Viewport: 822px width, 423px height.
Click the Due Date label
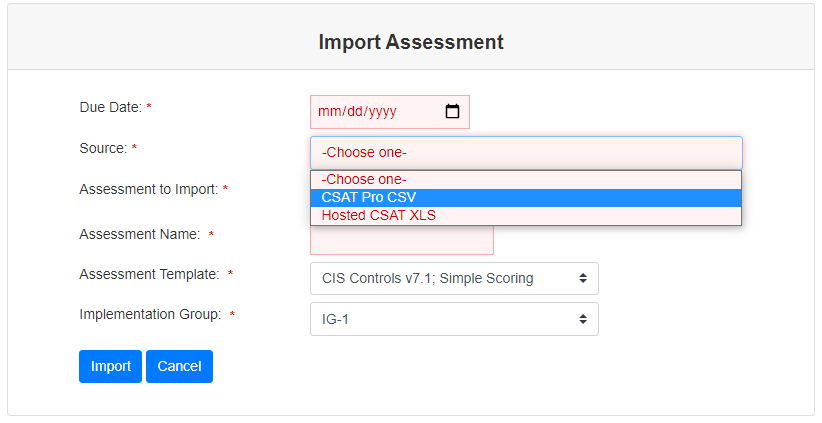(x=109, y=107)
